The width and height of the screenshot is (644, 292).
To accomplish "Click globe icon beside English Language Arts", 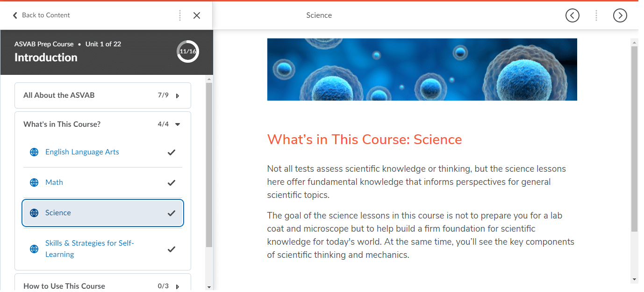I will click(x=34, y=152).
